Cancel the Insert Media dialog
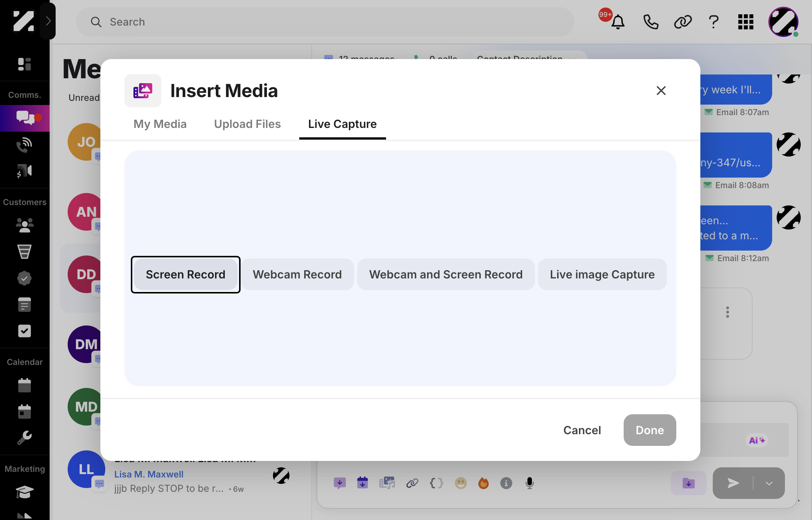The image size is (812, 520). 582,430
